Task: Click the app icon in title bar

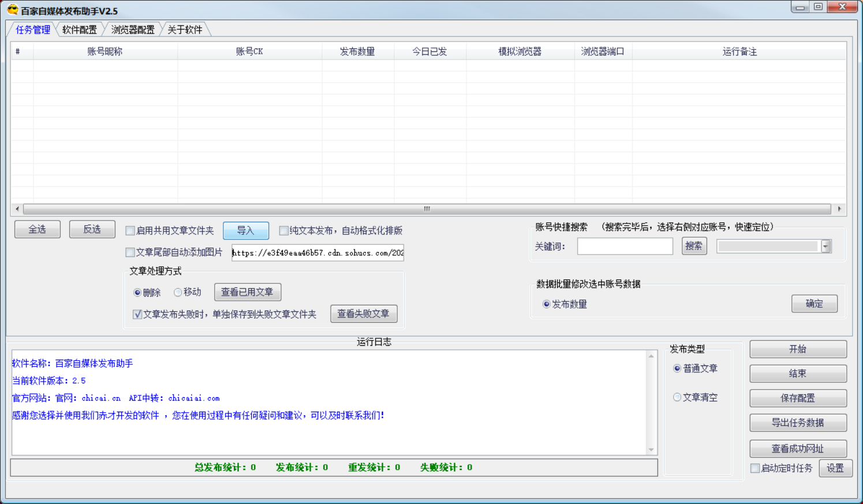Action: pos(12,10)
